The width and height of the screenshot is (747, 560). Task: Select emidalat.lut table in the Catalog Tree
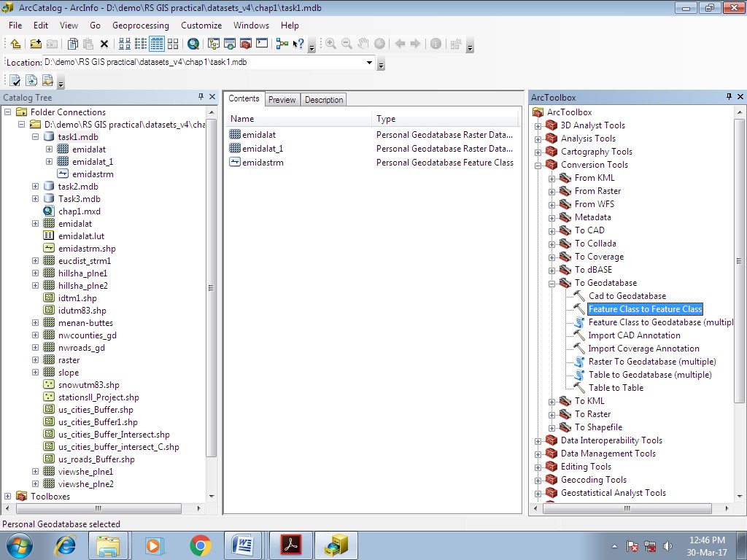point(81,236)
